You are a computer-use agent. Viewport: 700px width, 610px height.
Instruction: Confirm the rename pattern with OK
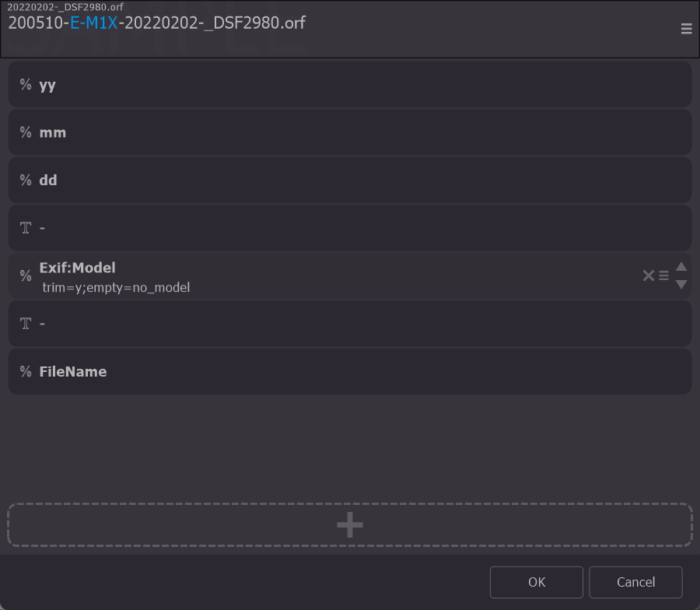536,582
